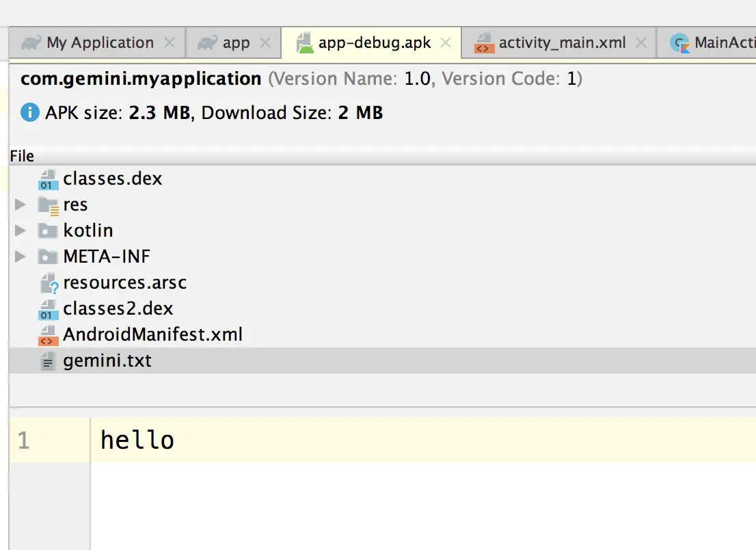Click the hello text in file preview
The image size is (756, 550).
pyautogui.click(x=137, y=440)
